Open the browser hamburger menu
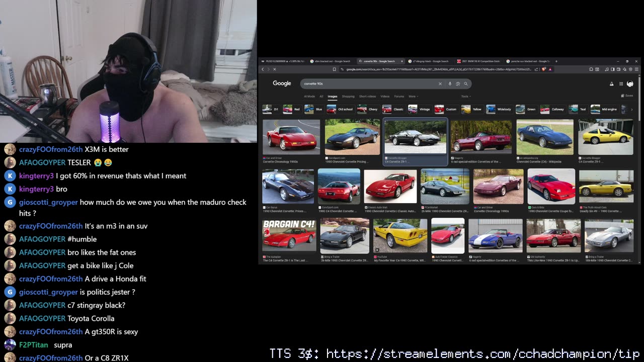The image size is (644, 362). pos(636,69)
